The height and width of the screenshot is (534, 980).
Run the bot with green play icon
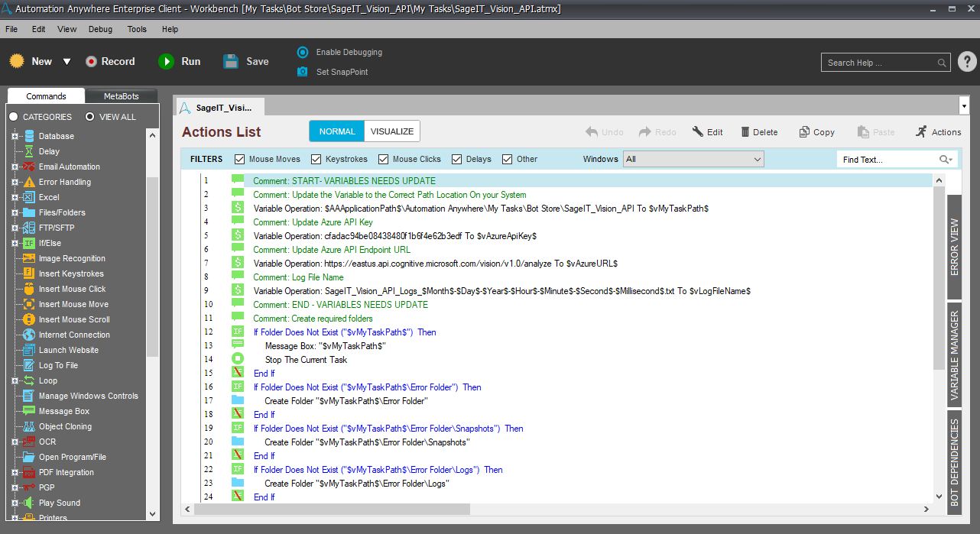pos(166,62)
